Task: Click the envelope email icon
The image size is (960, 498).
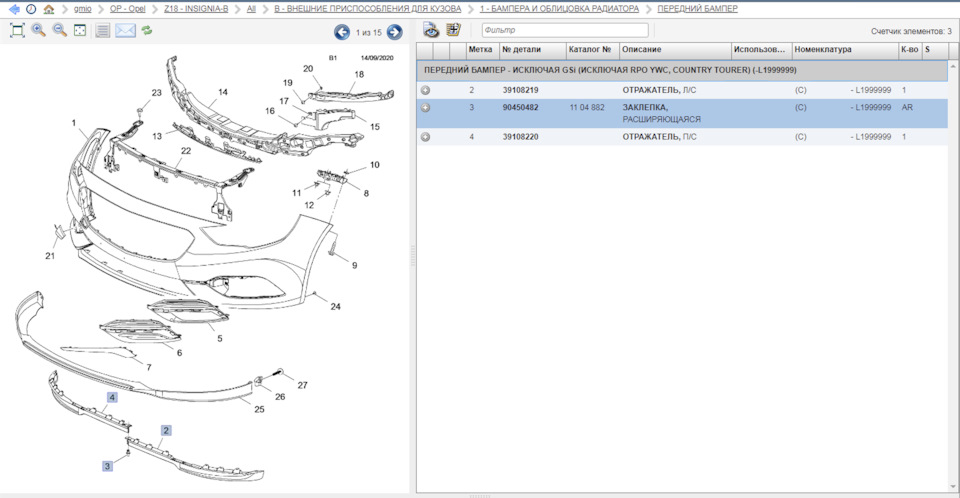Action: [125, 31]
